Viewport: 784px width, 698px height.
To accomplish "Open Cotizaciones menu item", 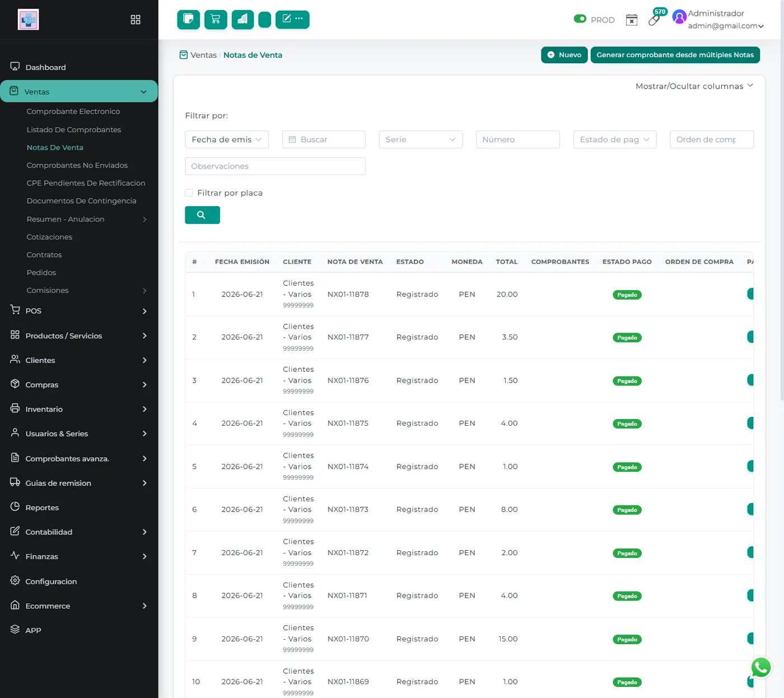I will [49, 237].
